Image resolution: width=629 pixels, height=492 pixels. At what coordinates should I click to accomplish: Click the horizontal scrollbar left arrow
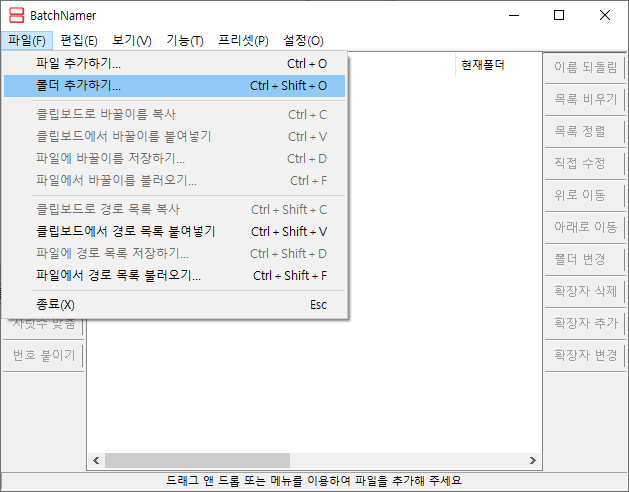(x=96, y=460)
